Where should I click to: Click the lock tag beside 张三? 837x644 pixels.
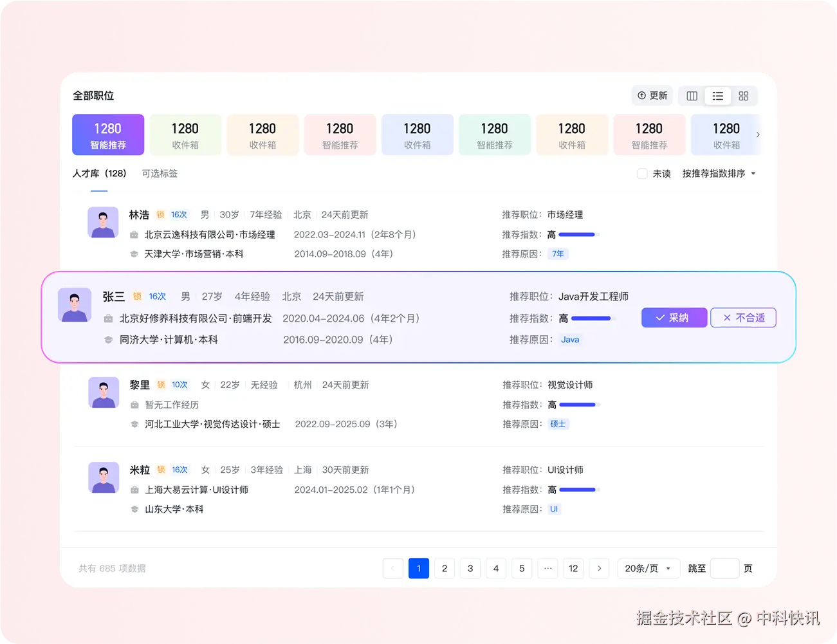click(137, 297)
